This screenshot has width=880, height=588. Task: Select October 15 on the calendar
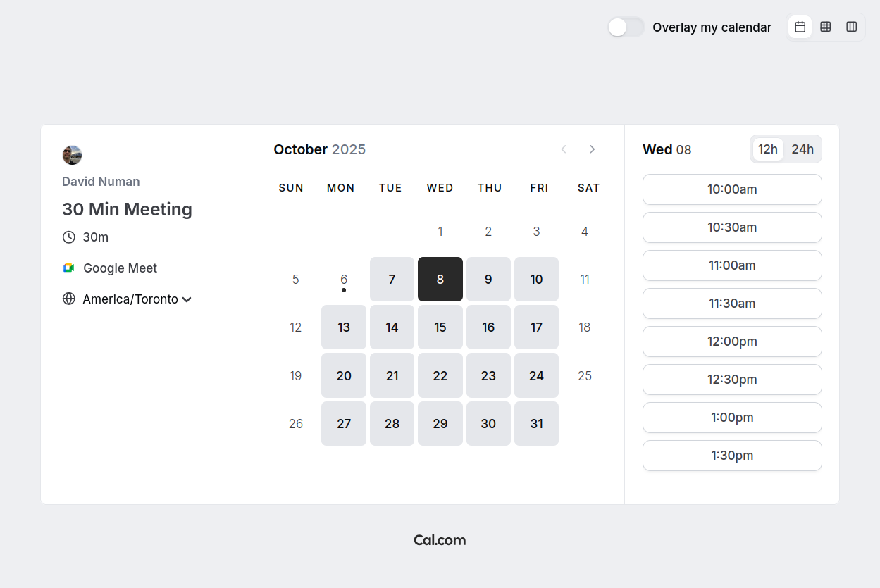[x=440, y=327]
